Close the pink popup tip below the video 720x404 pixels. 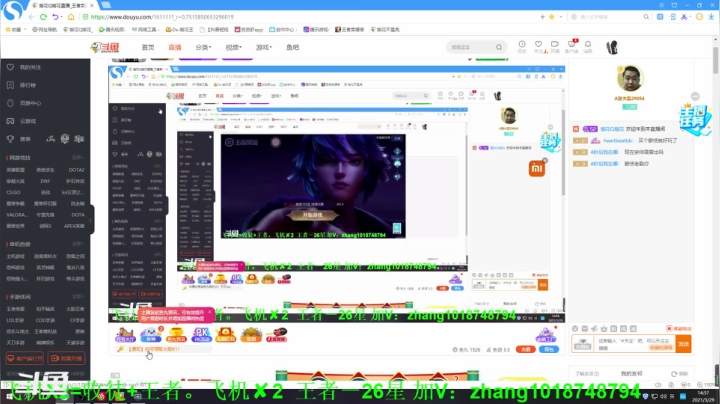coord(210,312)
